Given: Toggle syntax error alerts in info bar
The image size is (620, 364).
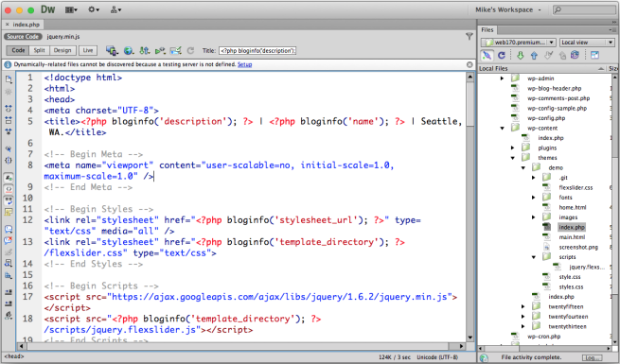Looking at the screenshot, I should tap(9, 212).
